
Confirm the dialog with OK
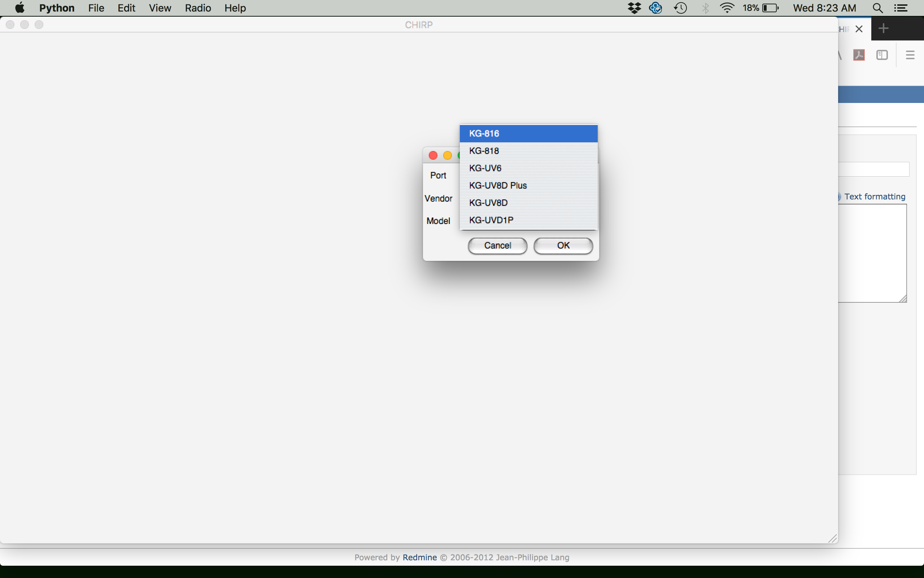click(x=563, y=245)
